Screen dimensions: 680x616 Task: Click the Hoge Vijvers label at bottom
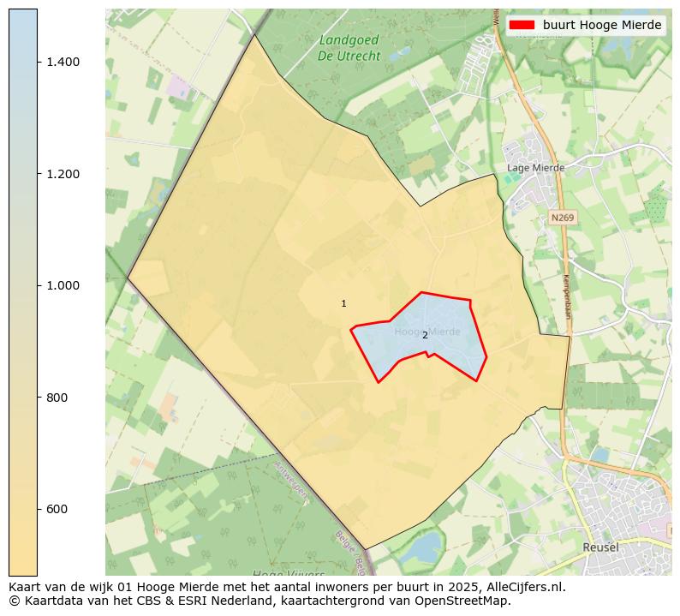(x=289, y=572)
